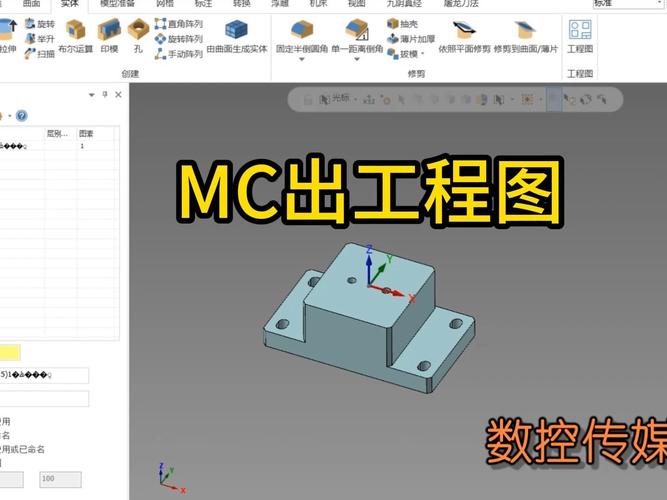This screenshot has height=500, width=667.
Task: Click the name input field below swatch
Action: click(x=44, y=375)
